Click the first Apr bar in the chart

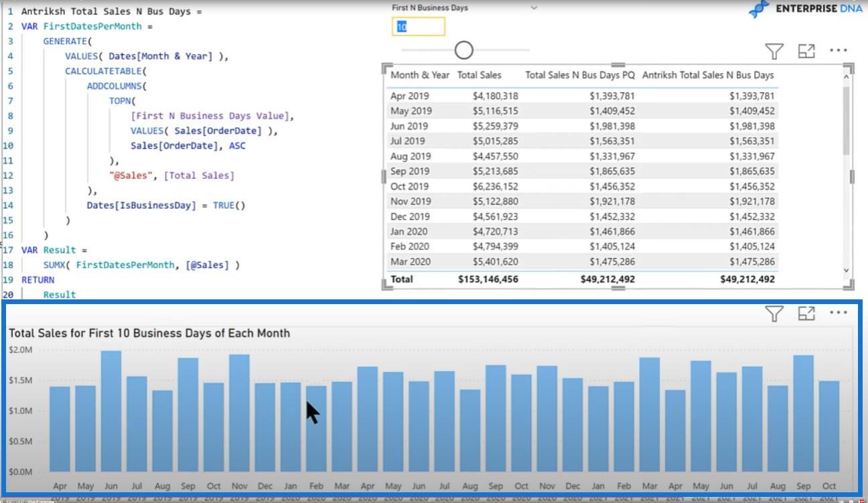pyautogui.click(x=60, y=429)
